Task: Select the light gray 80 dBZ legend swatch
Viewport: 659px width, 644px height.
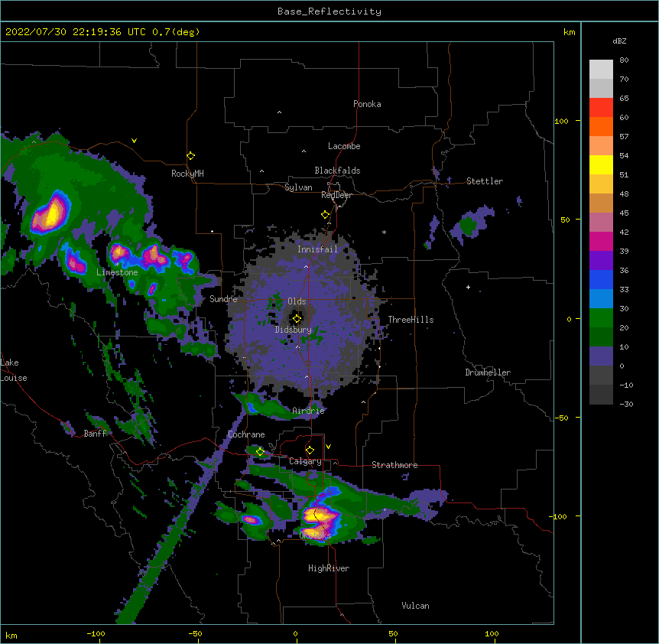Action: point(601,70)
